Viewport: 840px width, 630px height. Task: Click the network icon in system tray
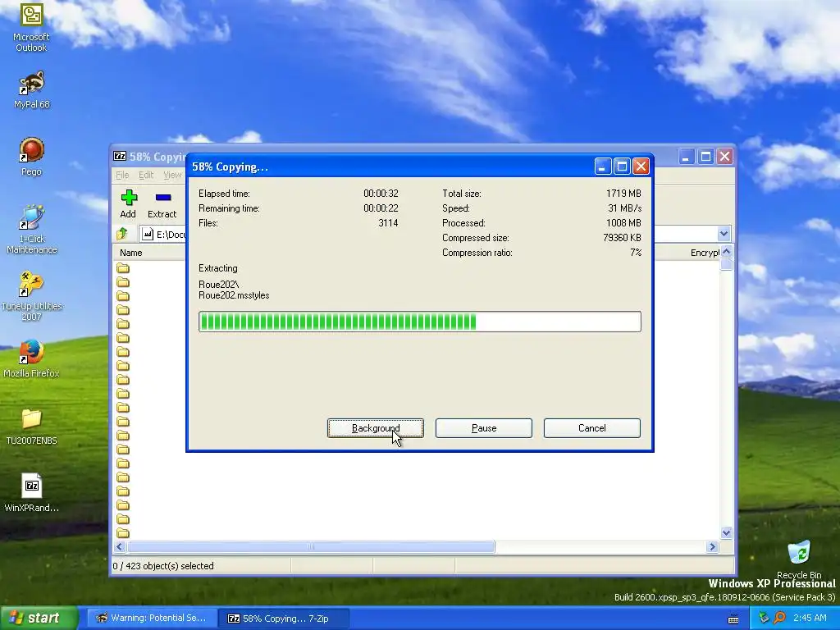pyautogui.click(x=764, y=618)
